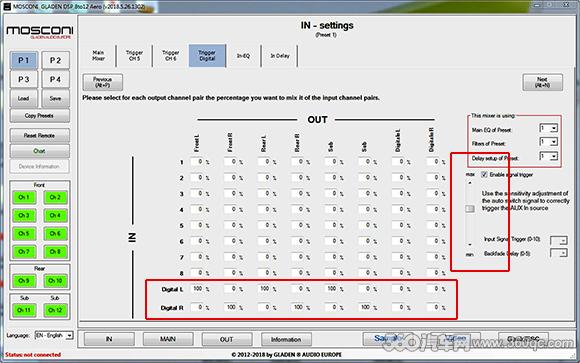Image resolution: width=580 pixels, height=363 pixels.
Task: Toggle the Ch 9 Rear channel button
Action: 24,281
